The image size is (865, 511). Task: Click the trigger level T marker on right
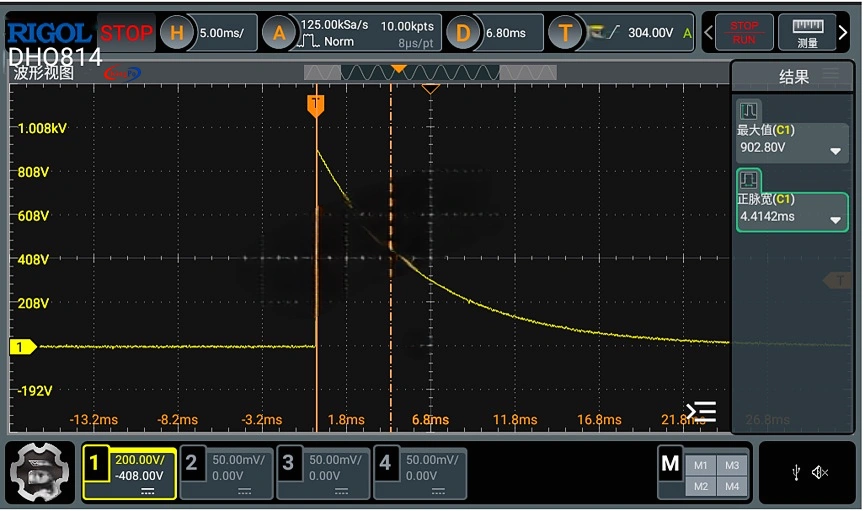(836, 281)
